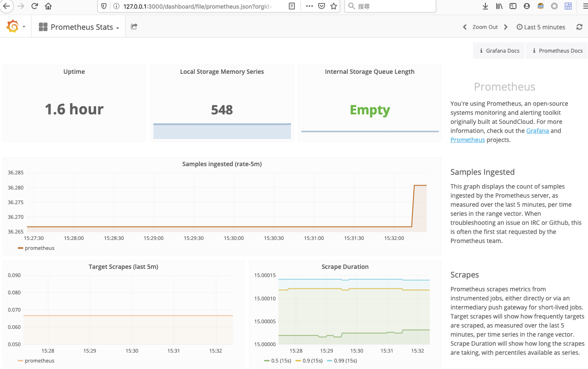Image resolution: width=588 pixels, height=369 pixels.
Task: Expand the dropdown caret beside Grafana logo
Action: [x=24, y=27]
